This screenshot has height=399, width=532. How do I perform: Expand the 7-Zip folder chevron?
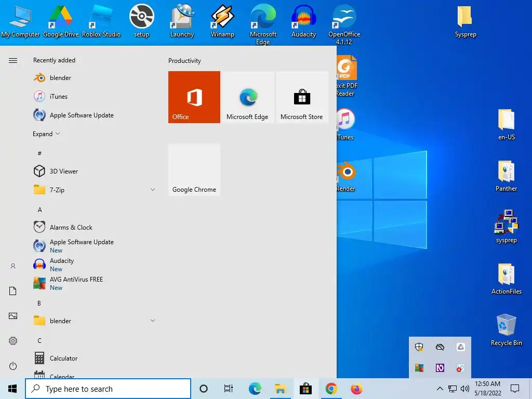pos(153,190)
